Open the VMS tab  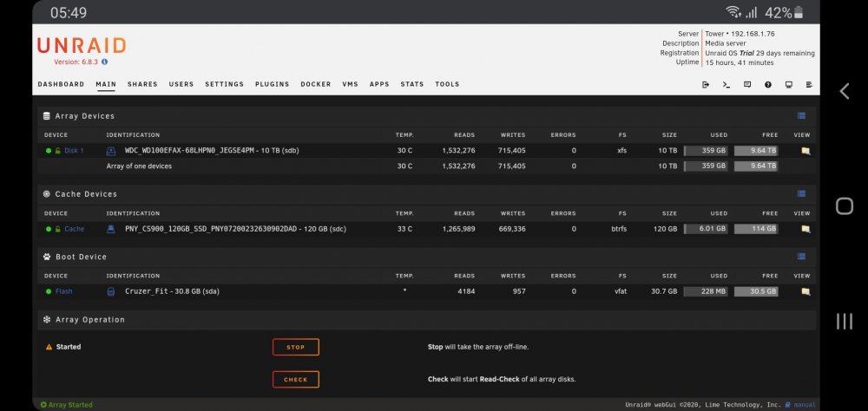tap(350, 85)
